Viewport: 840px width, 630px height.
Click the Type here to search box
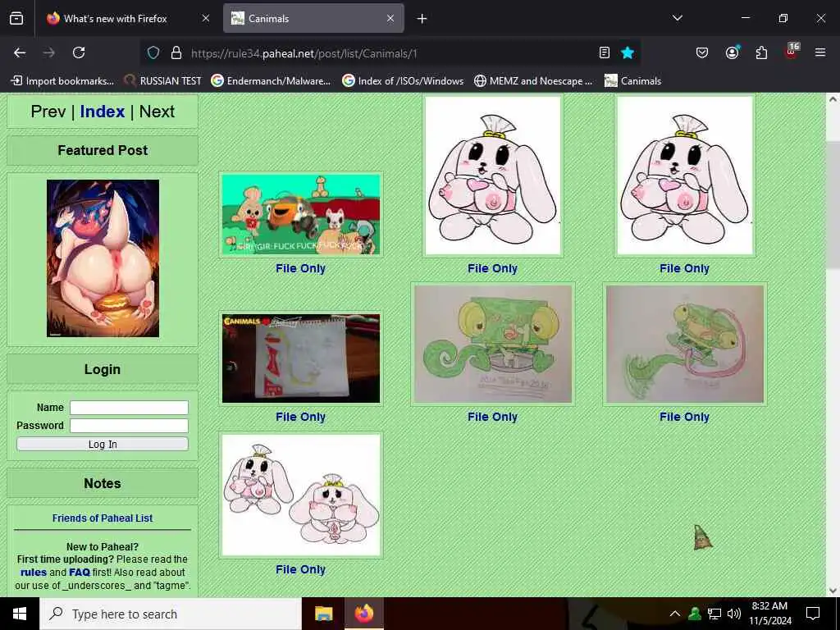[171, 614]
